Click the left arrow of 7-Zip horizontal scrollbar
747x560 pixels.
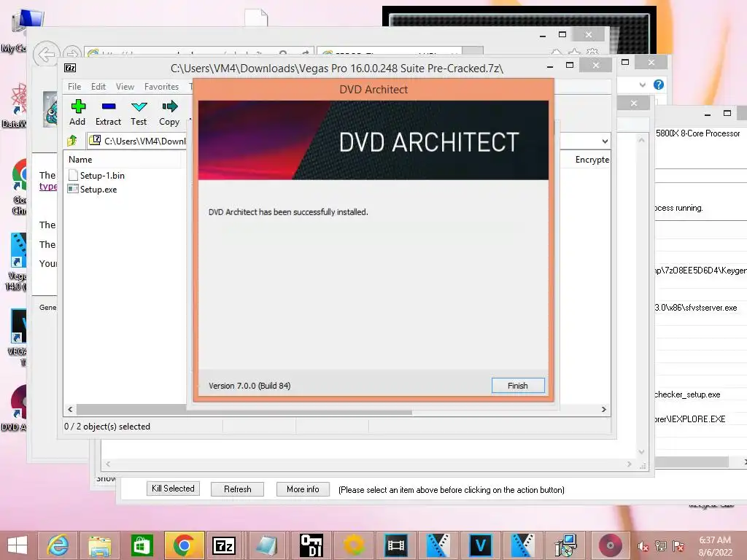(x=70, y=410)
